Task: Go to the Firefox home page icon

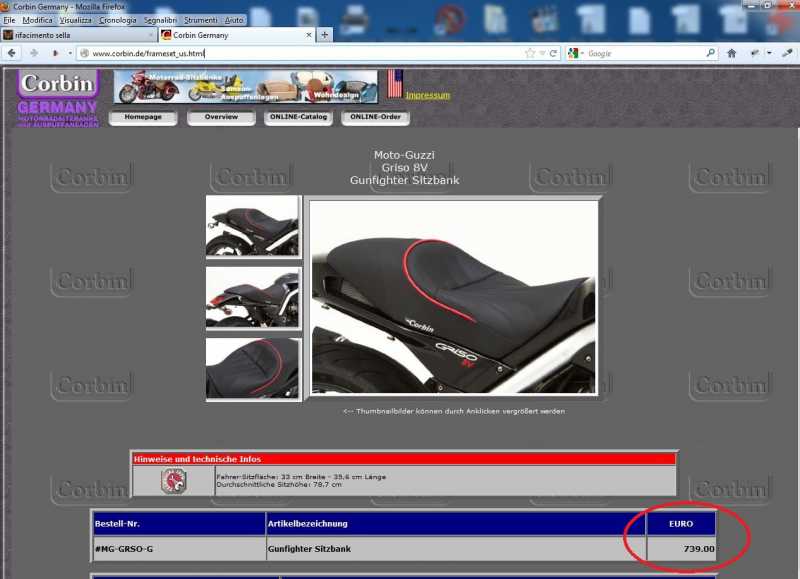Action: pyautogui.click(x=731, y=53)
